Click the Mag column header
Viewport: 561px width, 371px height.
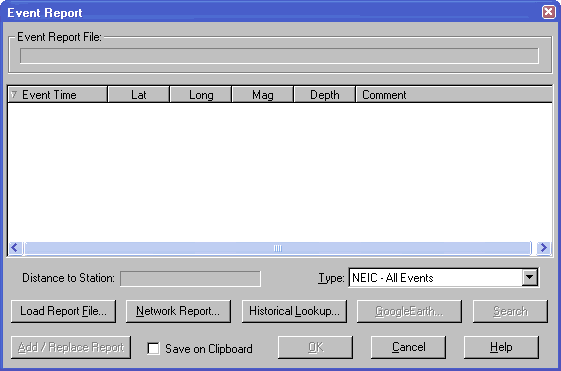click(263, 94)
